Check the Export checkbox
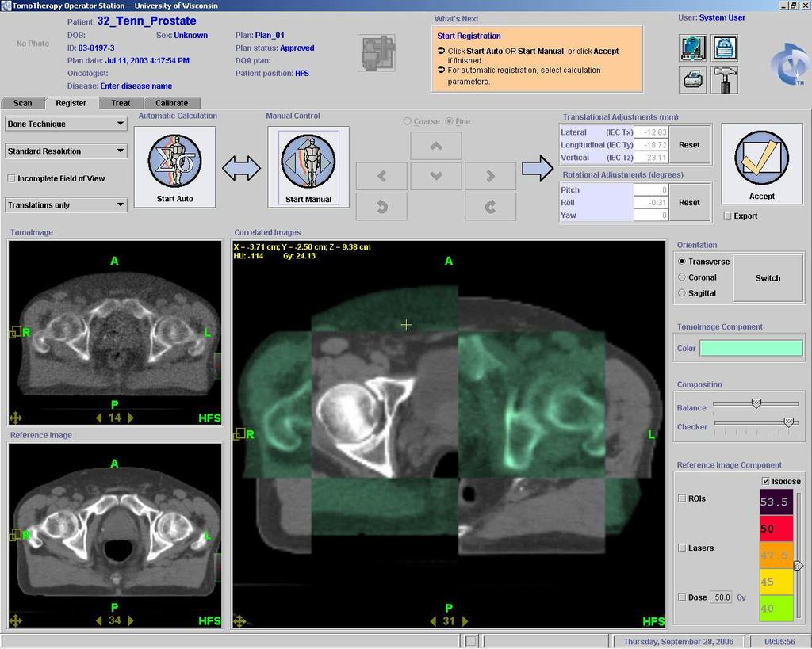Viewport: 812px width, 649px height. coord(728,216)
